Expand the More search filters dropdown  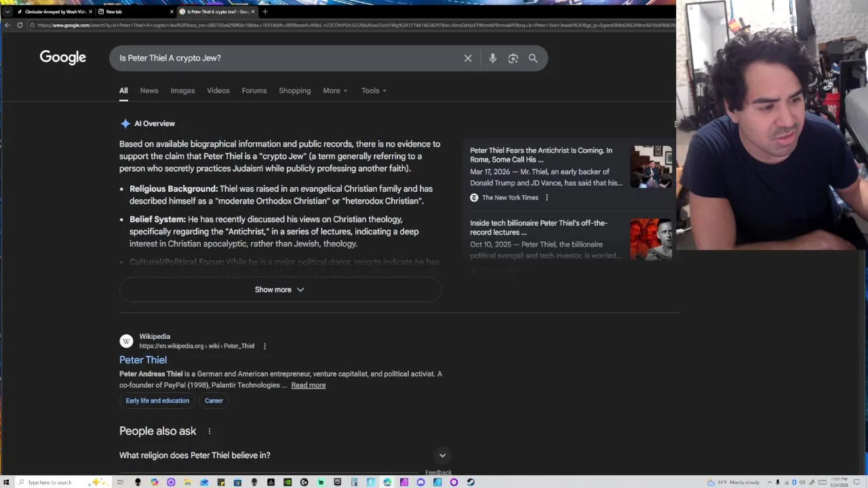click(x=335, y=91)
